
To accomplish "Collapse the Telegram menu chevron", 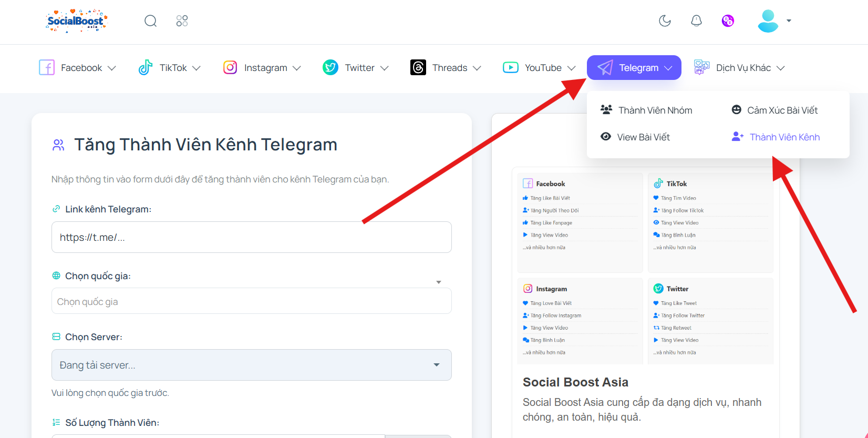I will (668, 68).
